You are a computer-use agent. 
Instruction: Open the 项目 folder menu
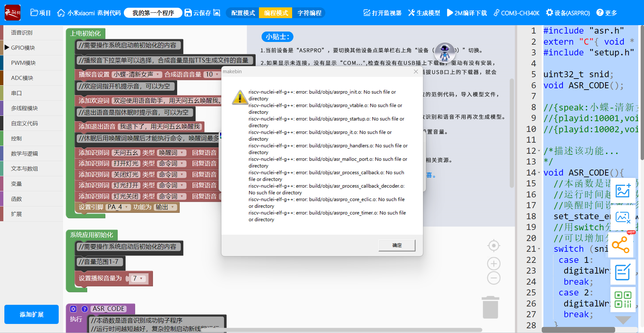click(x=41, y=13)
